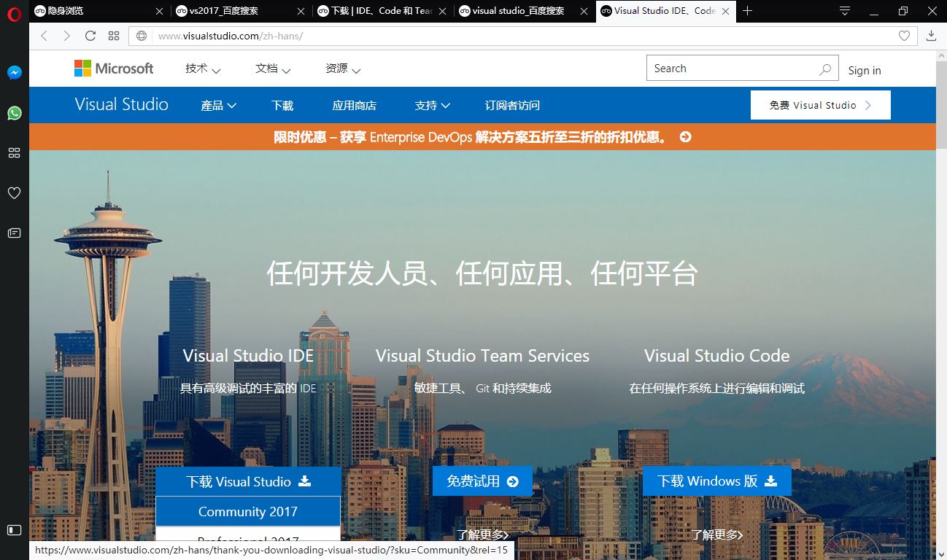Open the downloads icon in the address bar
The height and width of the screenshot is (560, 947).
pyautogui.click(x=931, y=36)
